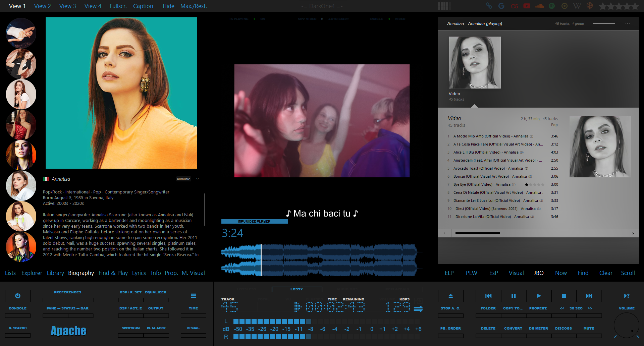644x346 pixels.
Task: Select track Alice E Il Blu
Action: point(503,152)
